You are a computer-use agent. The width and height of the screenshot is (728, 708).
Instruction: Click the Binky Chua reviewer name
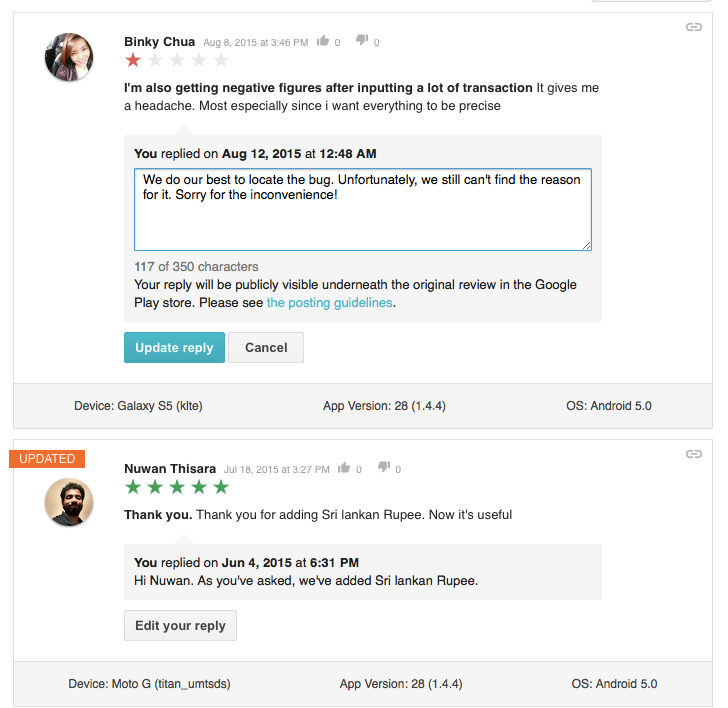159,42
